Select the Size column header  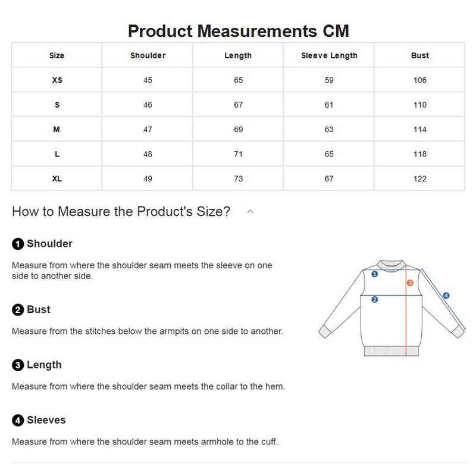pyautogui.click(x=57, y=55)
